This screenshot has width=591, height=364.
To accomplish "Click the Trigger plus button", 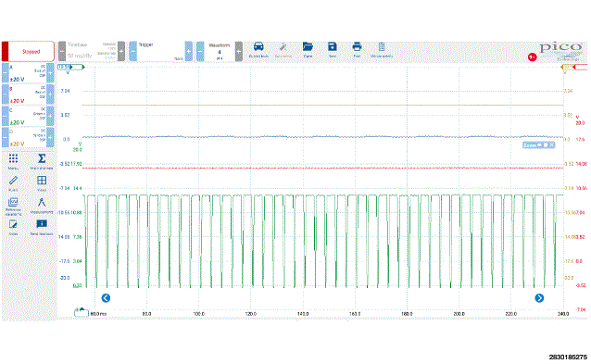I will [188, 51].
